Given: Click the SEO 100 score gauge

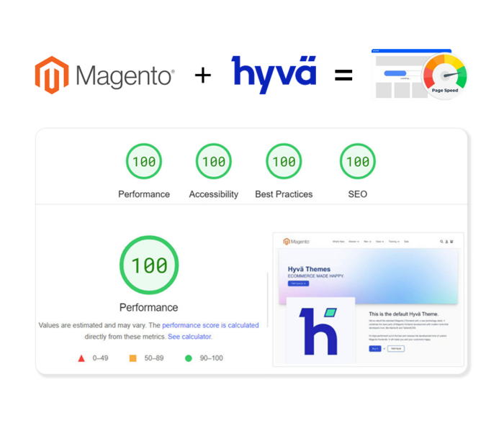Looking at the screenshot, I should [x=357, y=162].
